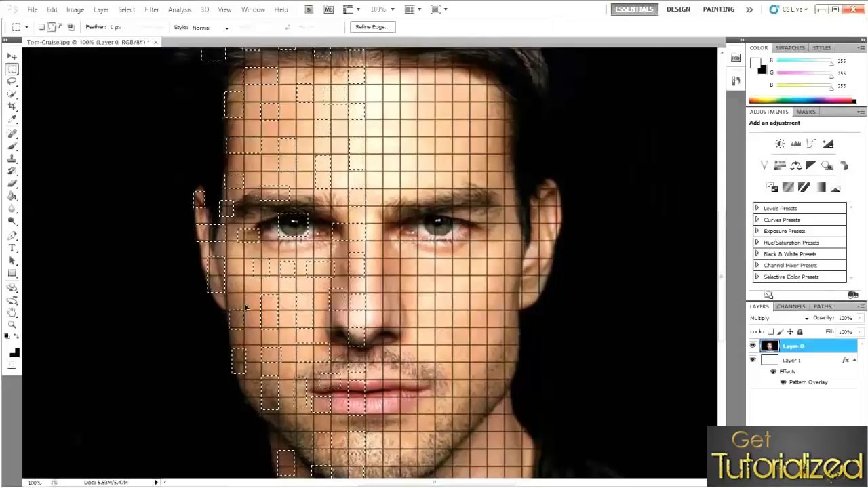Screen dimensions: 868x488
Task: Expand Black & White Presets
Action: coord(757,254)
